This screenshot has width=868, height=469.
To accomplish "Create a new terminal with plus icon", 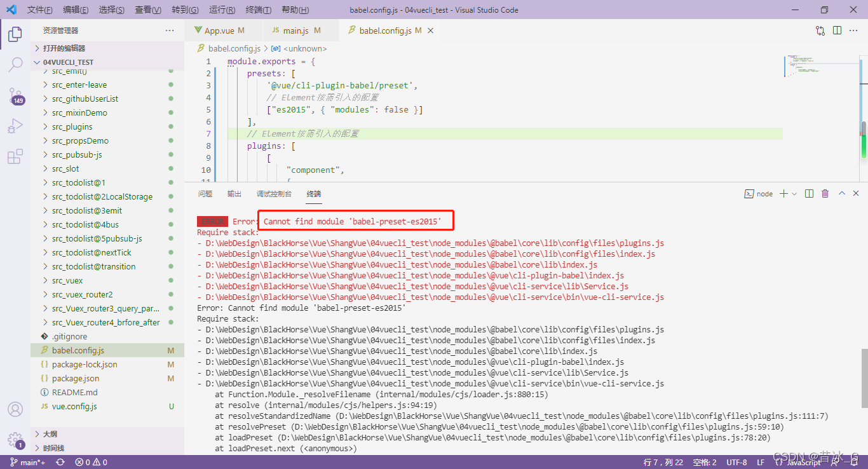I will click(x=784, y=194).
